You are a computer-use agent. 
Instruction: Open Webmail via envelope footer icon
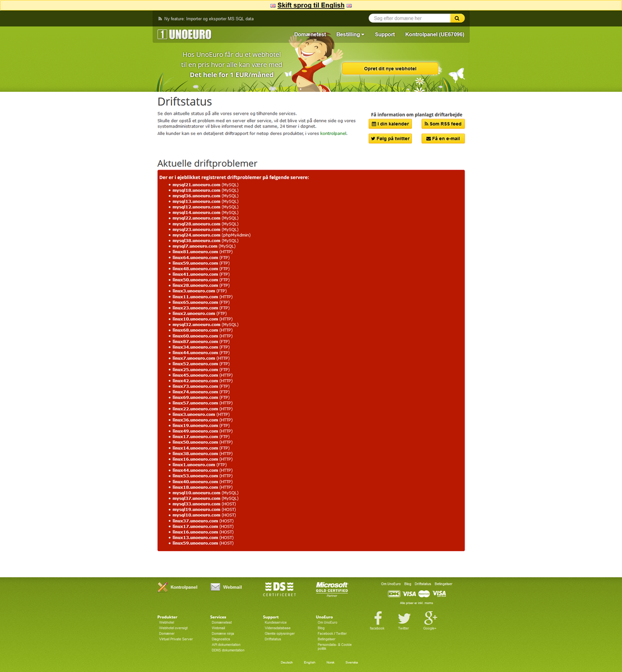[x=215, y=587]
